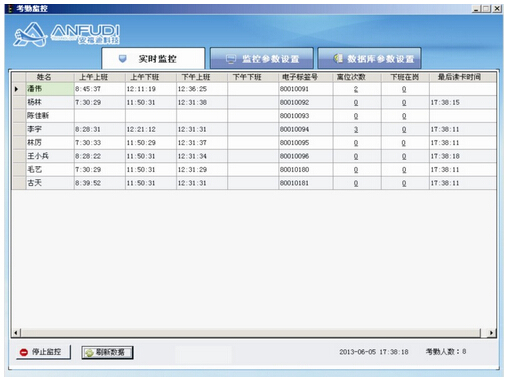
Task: Click the refresh icon on 刷新数据 button
Action: click(89, 353)
